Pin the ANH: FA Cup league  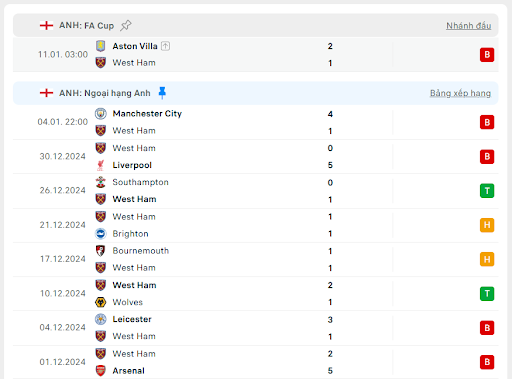[x=126, y=25]
